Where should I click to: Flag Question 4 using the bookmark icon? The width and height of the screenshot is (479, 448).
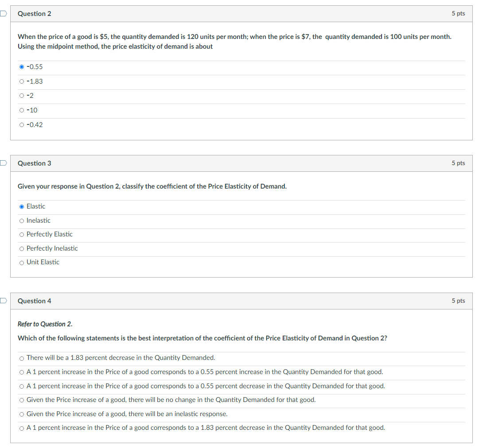click(3, 301)
